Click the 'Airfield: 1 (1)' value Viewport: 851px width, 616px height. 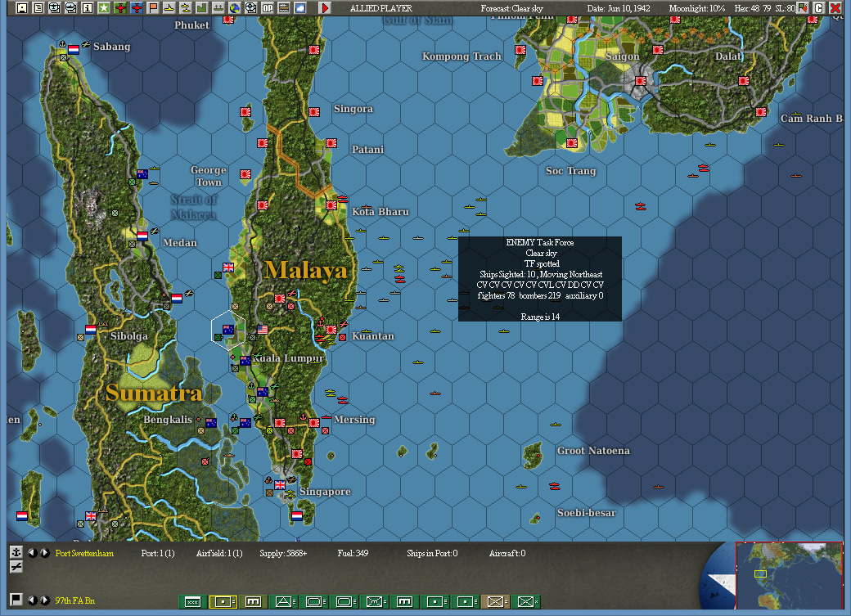pyautogui.click(x=219, y=553)
